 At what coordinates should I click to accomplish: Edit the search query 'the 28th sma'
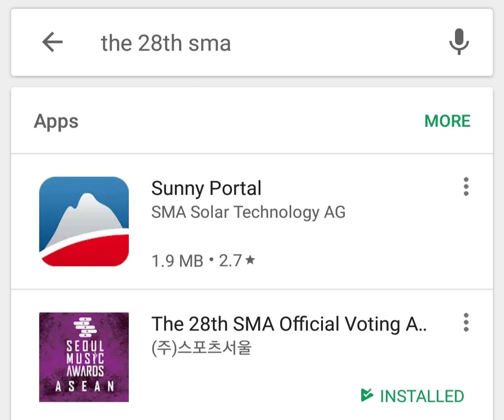166,43
